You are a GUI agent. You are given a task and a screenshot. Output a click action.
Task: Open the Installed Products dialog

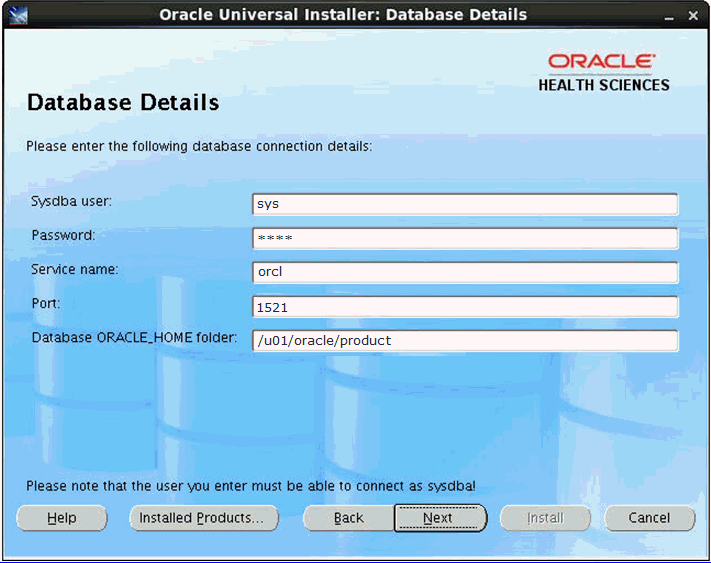[204, 518]
